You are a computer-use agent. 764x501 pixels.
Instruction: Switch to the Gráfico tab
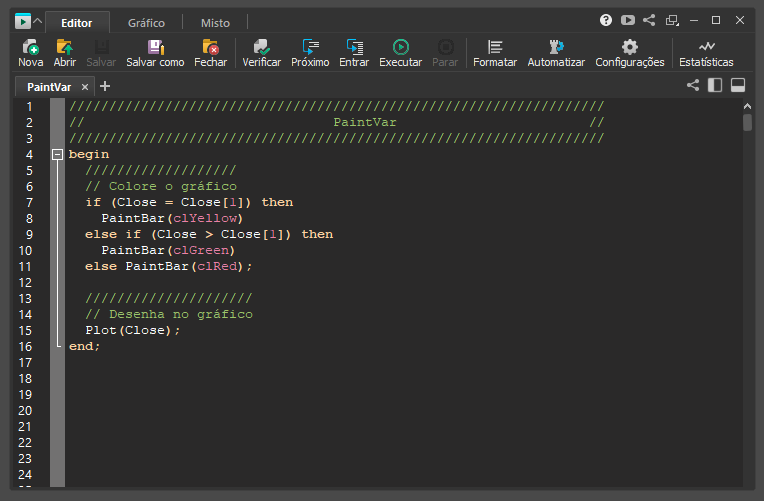[146, 23]
